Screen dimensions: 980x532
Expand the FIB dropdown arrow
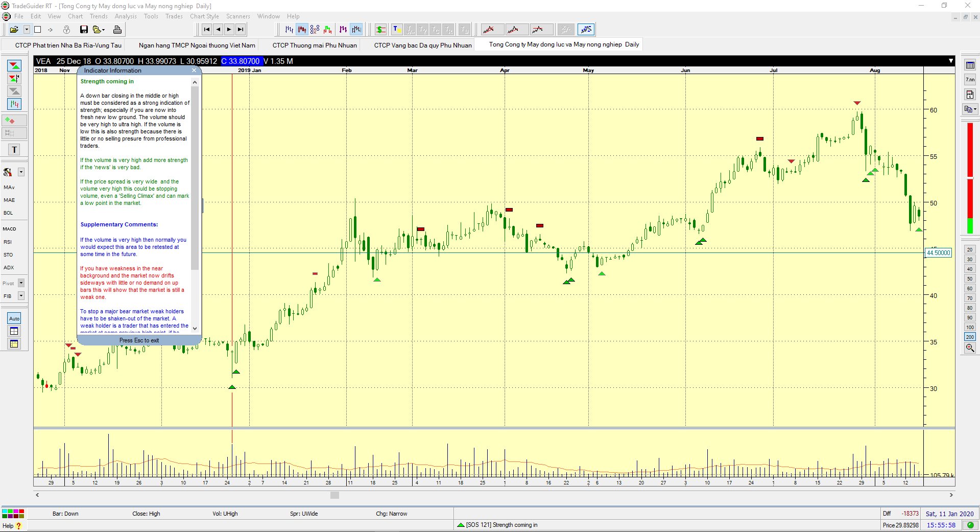tap(21, 296)
